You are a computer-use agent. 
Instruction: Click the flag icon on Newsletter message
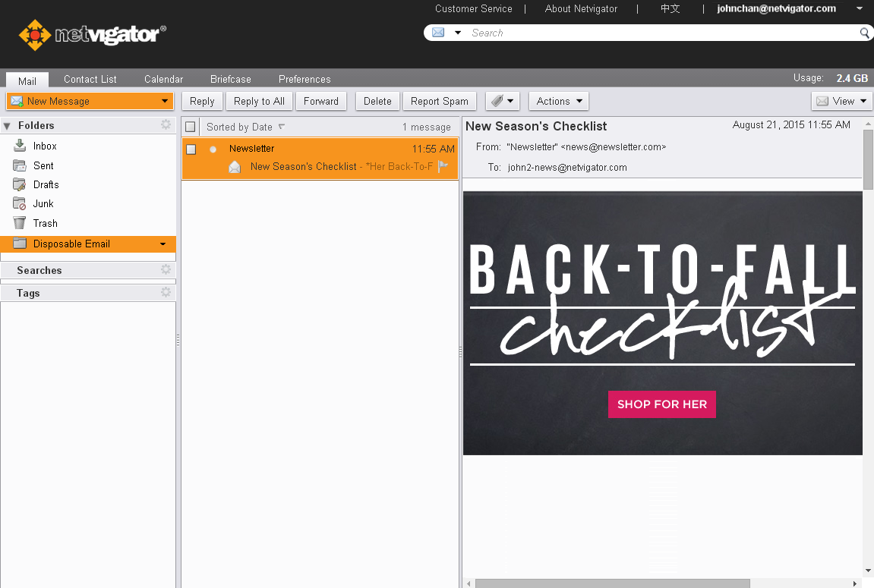443,166
